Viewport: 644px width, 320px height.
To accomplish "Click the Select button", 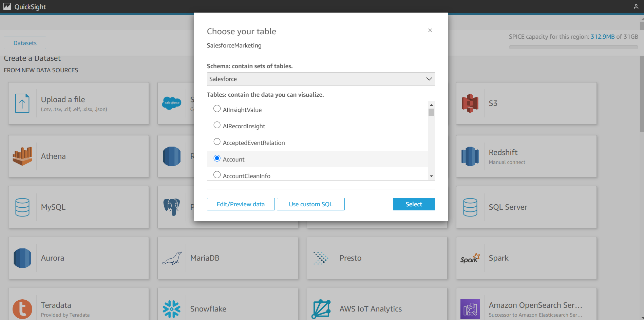I will [x=414, y=204].
